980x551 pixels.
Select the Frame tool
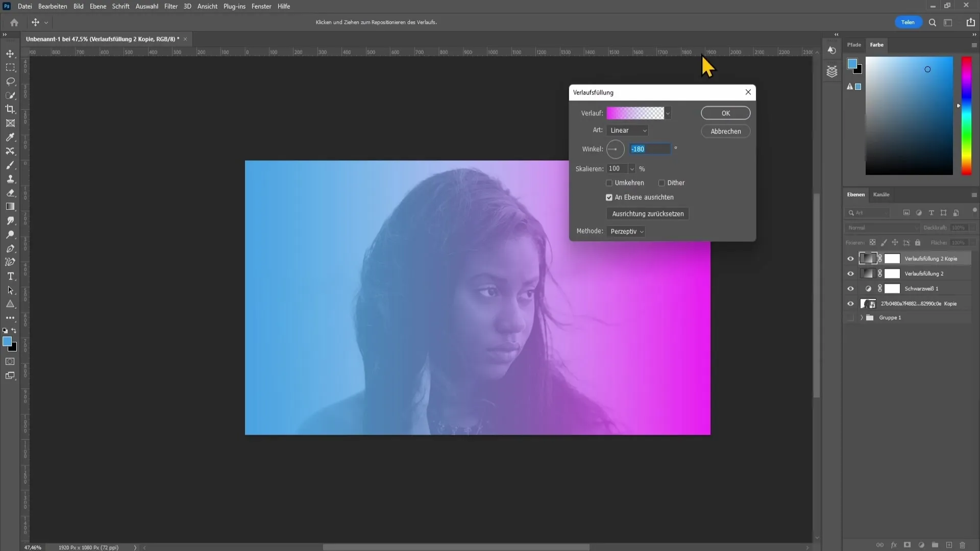(10, 123)
